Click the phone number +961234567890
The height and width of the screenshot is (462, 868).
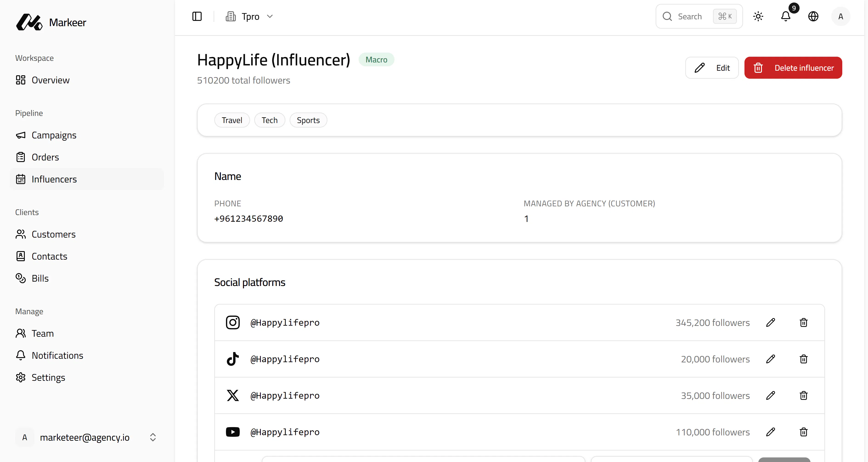pyautogui.click(x=249, y=218)
